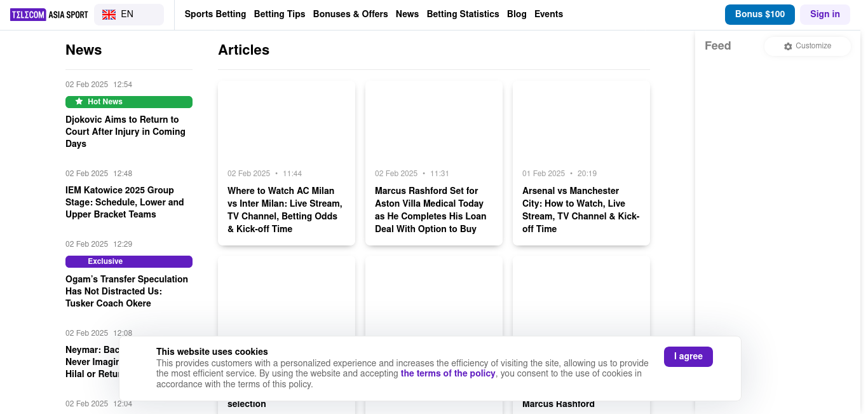Click the Hot News badge

pos(129,102)
